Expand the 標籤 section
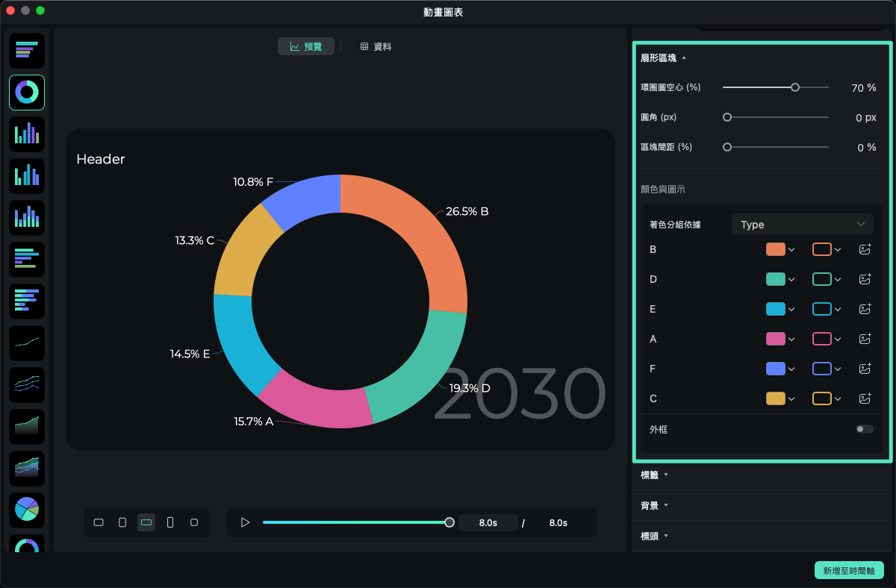This screenshot has width=896, height=588. pos(654,475)
